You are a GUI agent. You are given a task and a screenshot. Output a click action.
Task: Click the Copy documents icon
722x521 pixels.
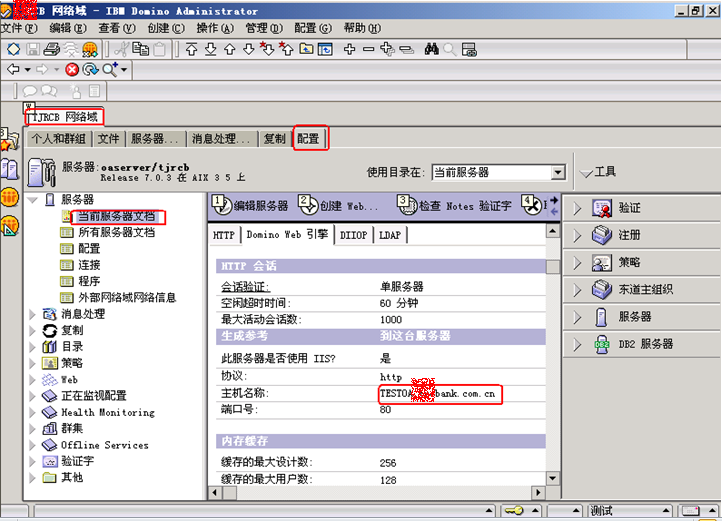(140, 49)
